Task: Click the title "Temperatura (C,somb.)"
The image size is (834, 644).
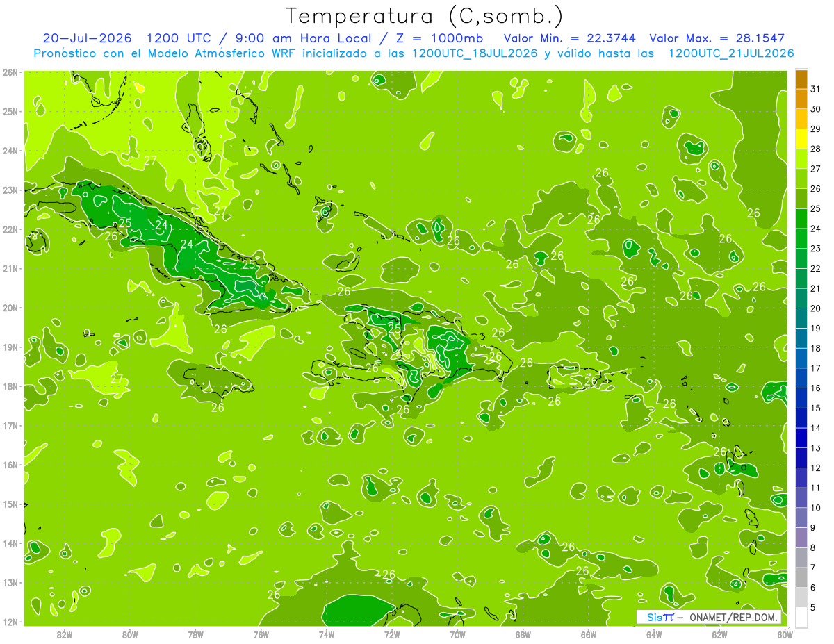Action: tap(425, 15)
